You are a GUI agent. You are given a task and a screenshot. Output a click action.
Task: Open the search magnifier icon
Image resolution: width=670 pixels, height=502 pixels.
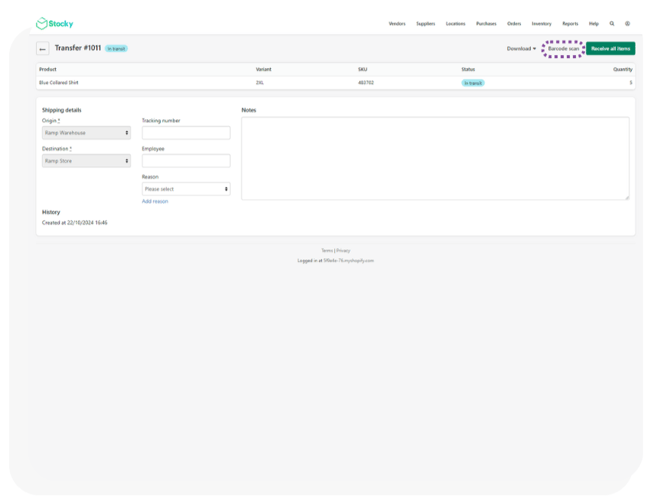click(612, 24)
